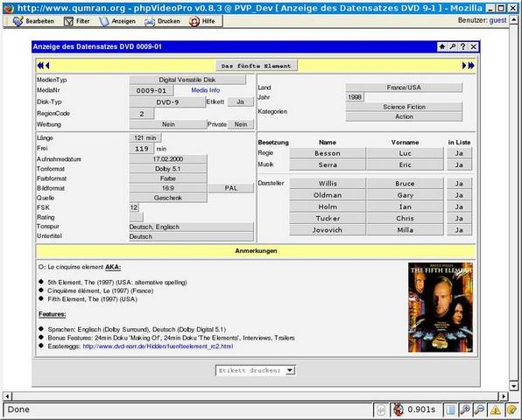Screen dimensions: 522x420
Task: Open the Bearbeiten menu
Action: pyautogui.click(x=33, y=21)
